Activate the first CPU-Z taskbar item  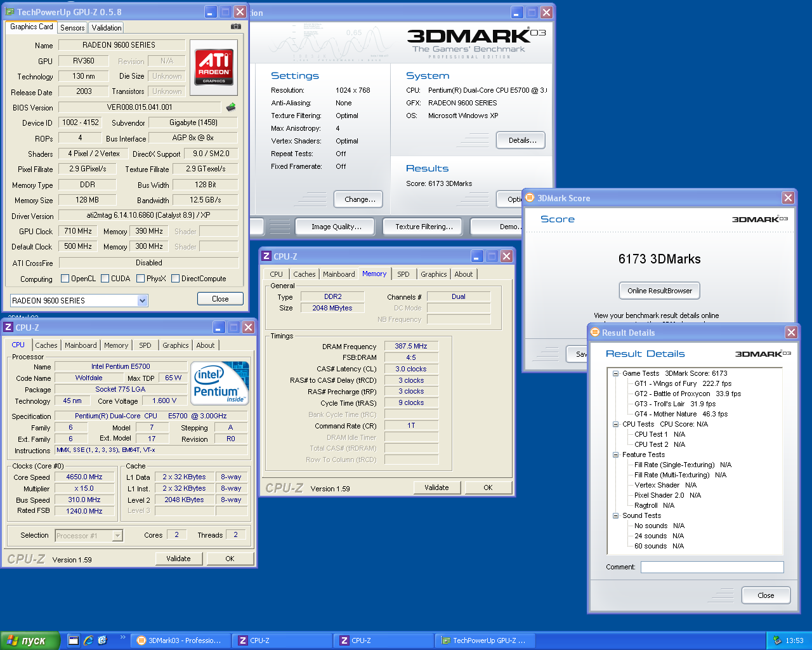pos(282,640)
